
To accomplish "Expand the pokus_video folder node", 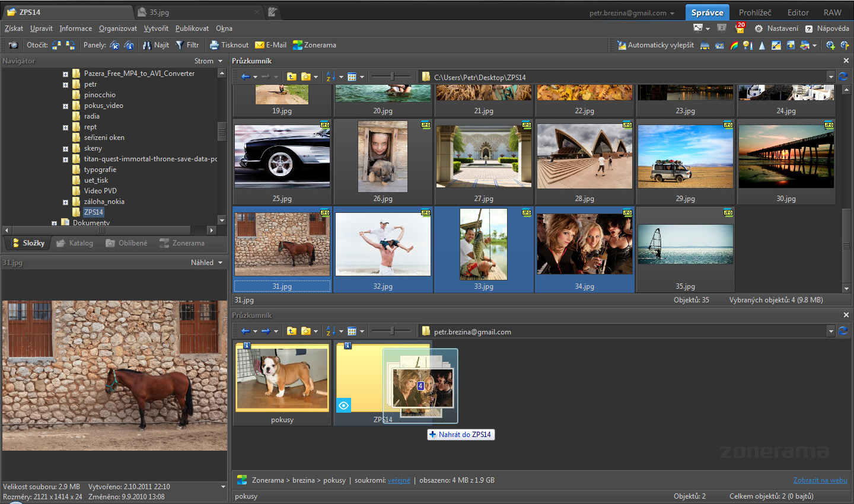I will [x=65, y=106].
